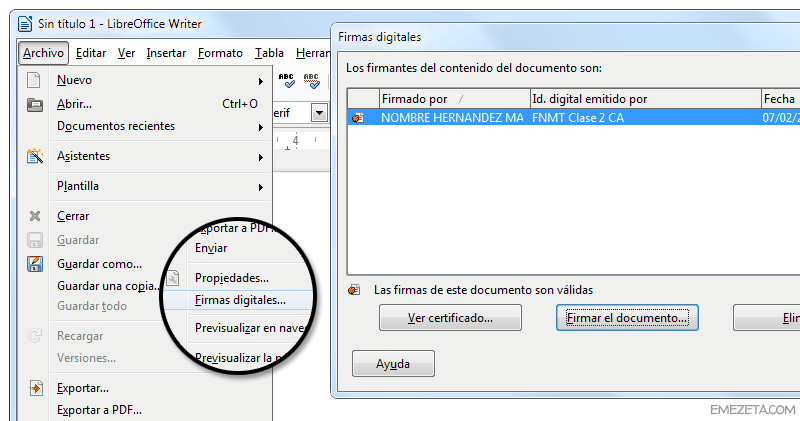Choose Exportar... menu entry
The width and height of the screenshot is (800, 421).
point(83,388)
